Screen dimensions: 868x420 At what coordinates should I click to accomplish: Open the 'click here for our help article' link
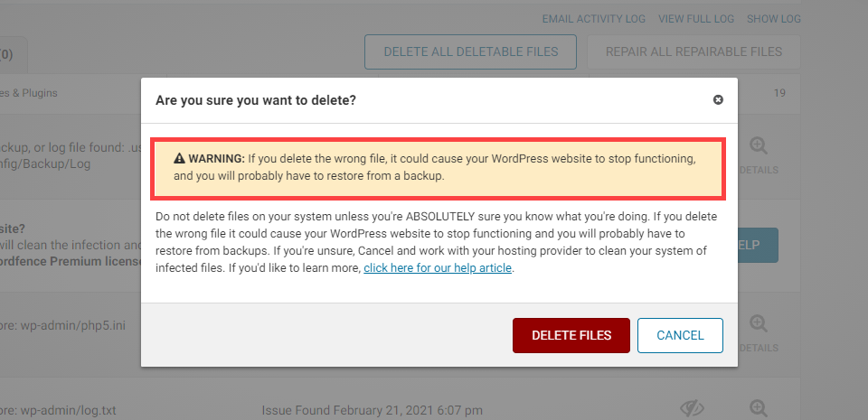pyautogui.click(x=439, y=269)
